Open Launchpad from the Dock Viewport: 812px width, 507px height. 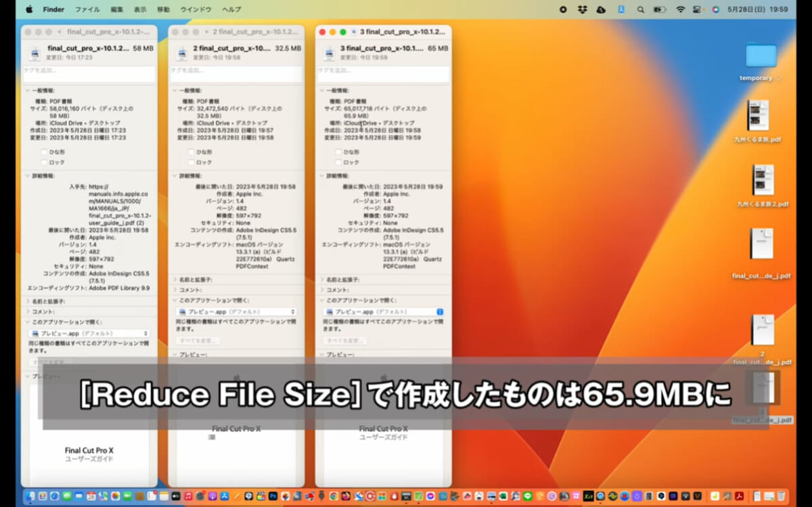pos(42,496)
